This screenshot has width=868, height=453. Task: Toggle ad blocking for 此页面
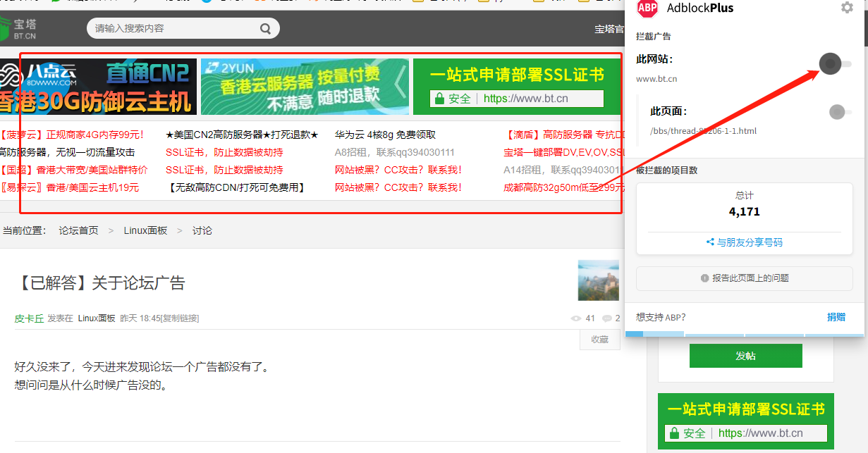pos(840,111)
